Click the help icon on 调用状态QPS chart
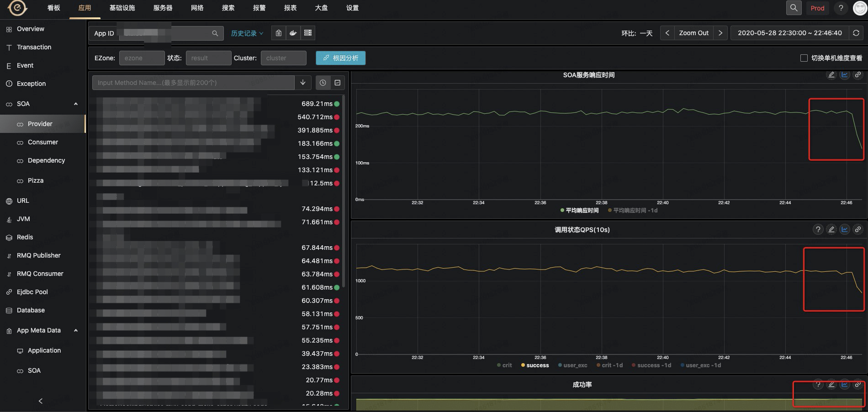The image size is (868, 412). click(818, 229)
